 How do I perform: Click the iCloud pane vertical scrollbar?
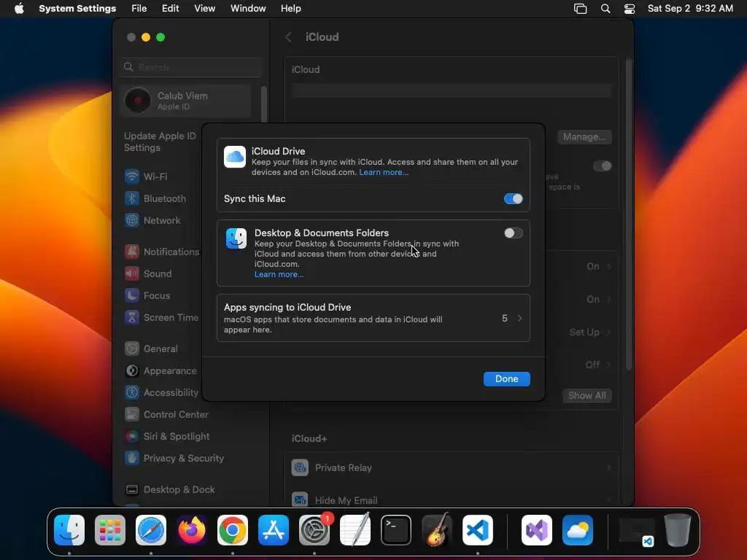point(628,214)
